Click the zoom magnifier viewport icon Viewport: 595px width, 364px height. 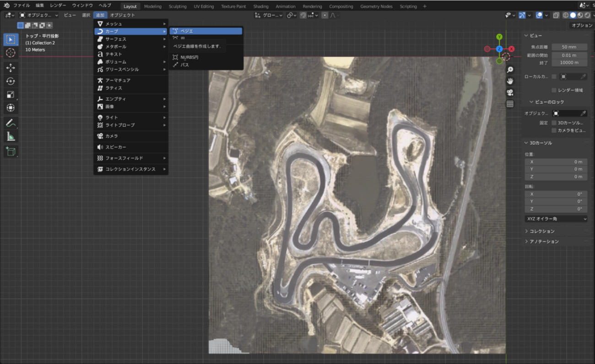pos(510,70)
